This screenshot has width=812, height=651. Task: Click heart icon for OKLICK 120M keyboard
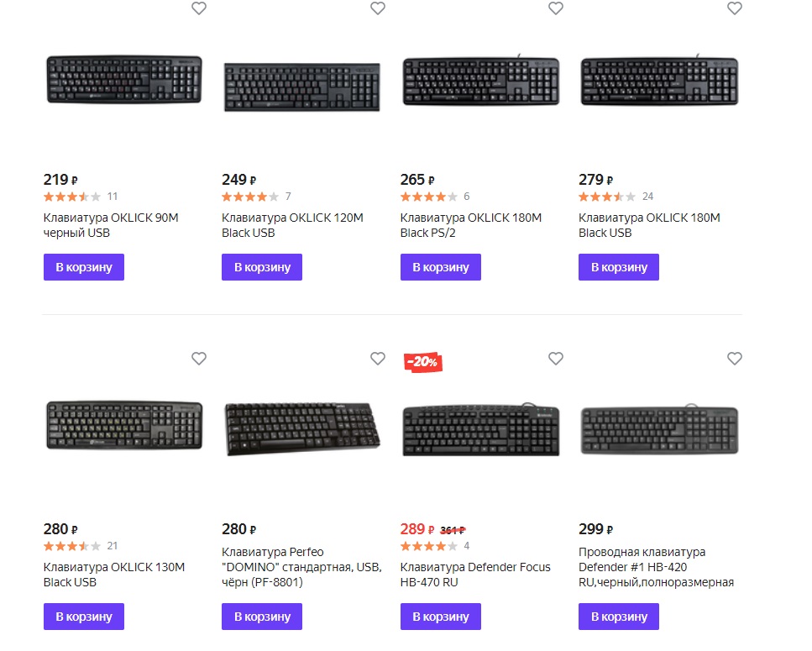[x=378, y=8]
